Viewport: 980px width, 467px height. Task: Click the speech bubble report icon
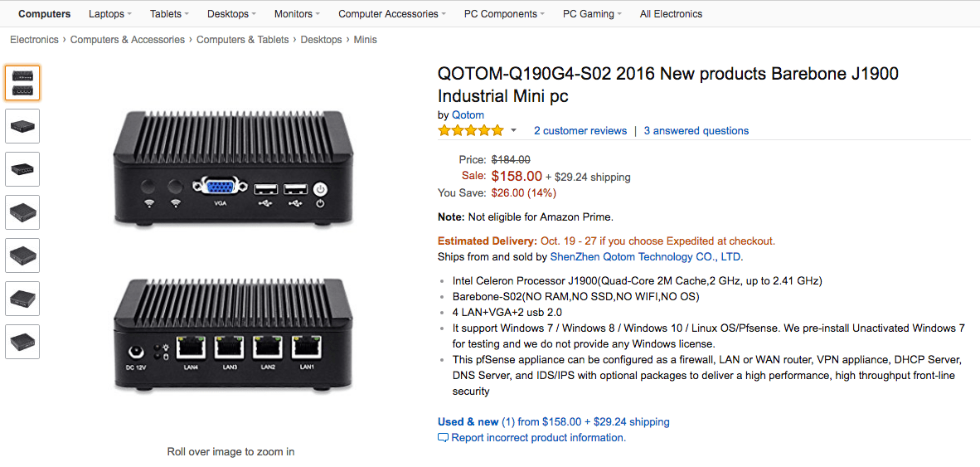(x=443, y=438)
